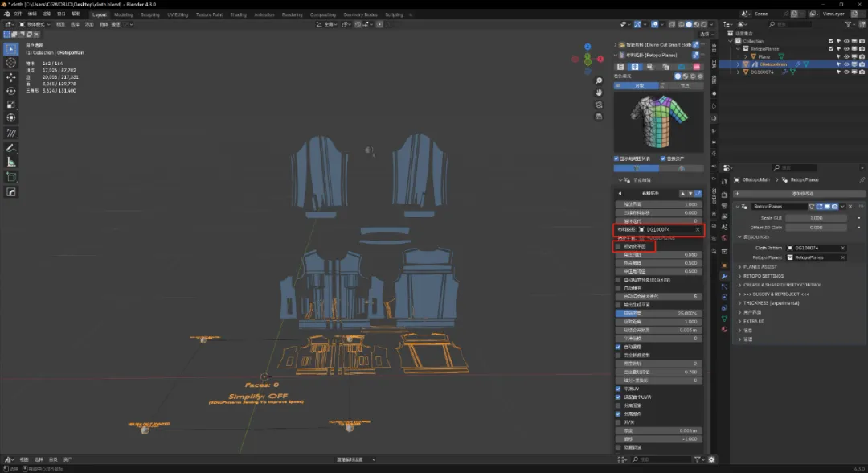Click the zoom magnifier icon in the viewport
The image size is (868, 473).
[599, 81]
